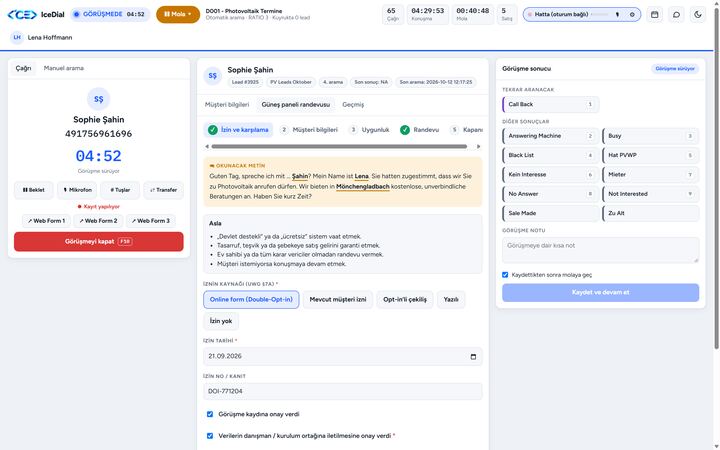Choose Sale Made outcome
The image size is (720, 450).
coord(551,213)
